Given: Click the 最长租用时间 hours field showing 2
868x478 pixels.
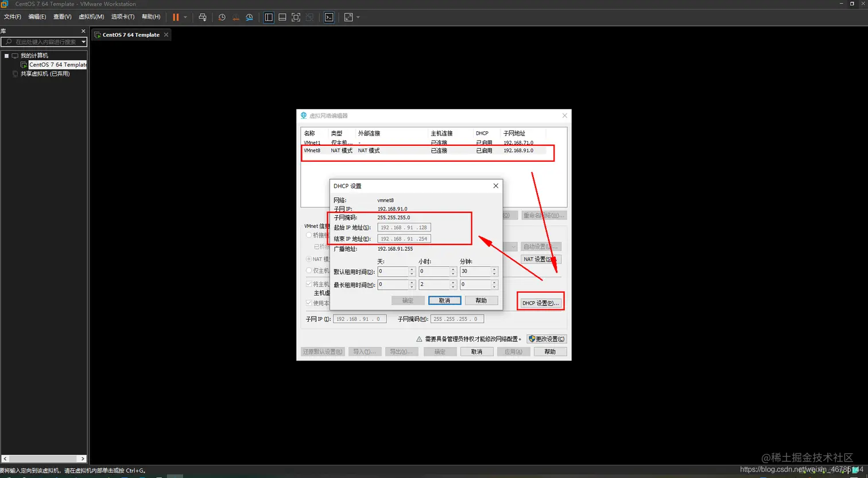Looking at the screenshot, I should coord(434,285).
